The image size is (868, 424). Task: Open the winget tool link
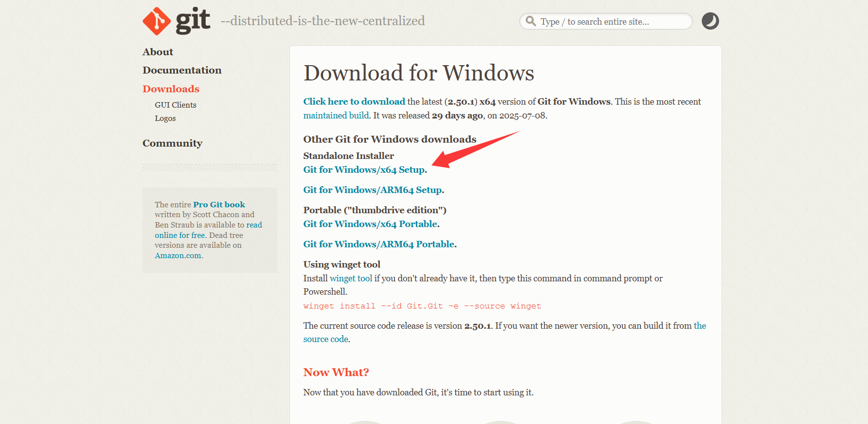coord(351,278)
